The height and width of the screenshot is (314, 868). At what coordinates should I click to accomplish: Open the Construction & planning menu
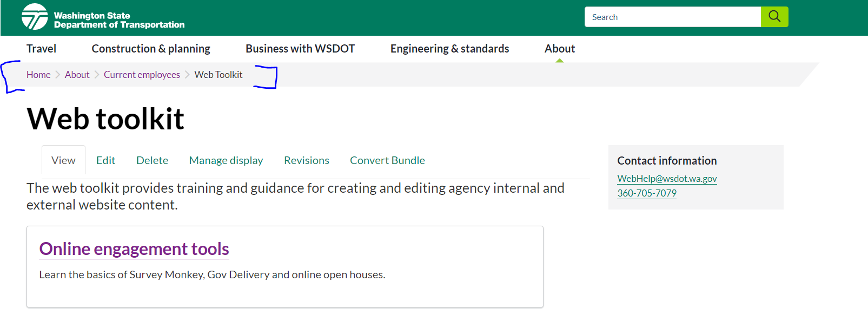151,49
